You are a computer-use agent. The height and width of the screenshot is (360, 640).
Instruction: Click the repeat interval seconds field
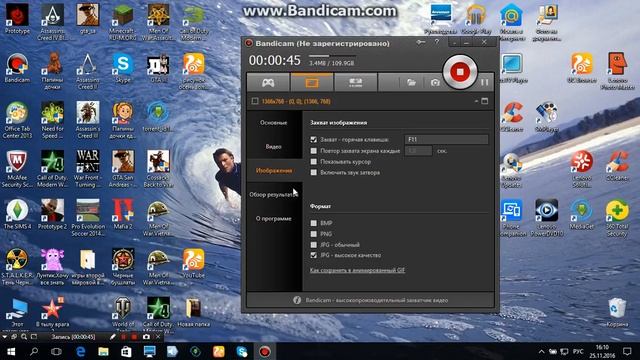point(418,151)
